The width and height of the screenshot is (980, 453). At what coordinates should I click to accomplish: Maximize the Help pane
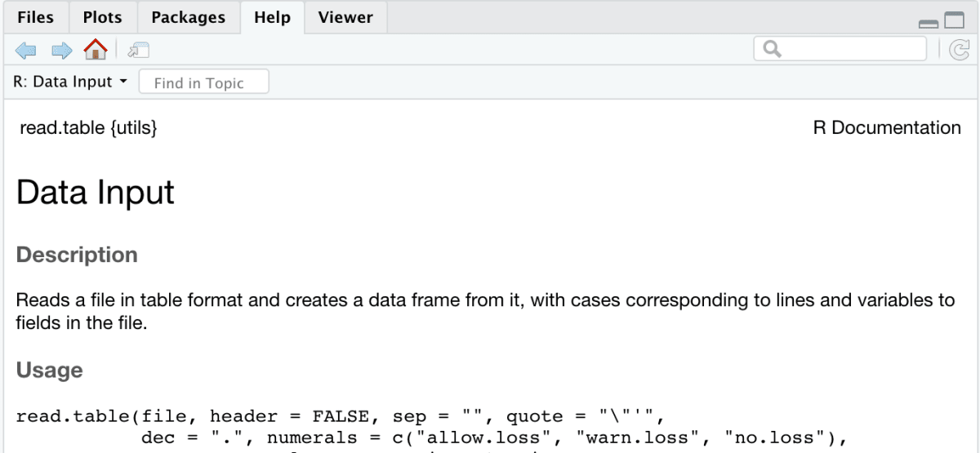955,21
